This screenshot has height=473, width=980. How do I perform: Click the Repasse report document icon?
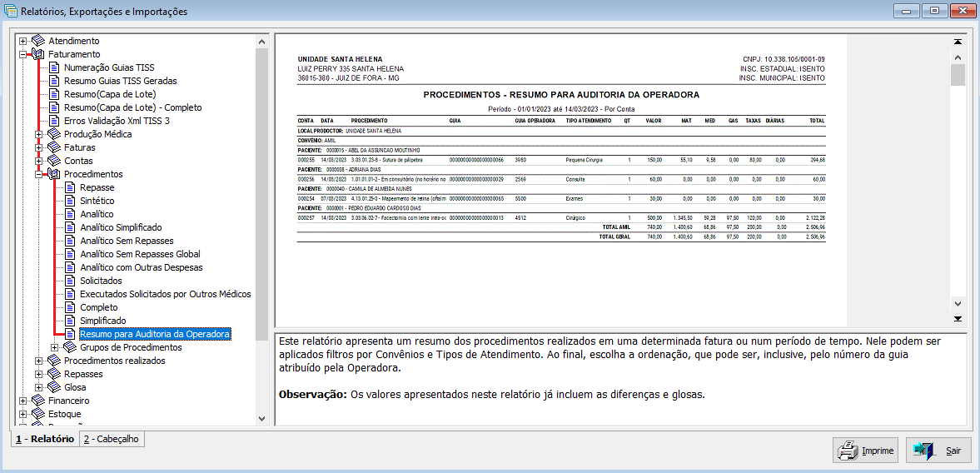pos(71,187)
